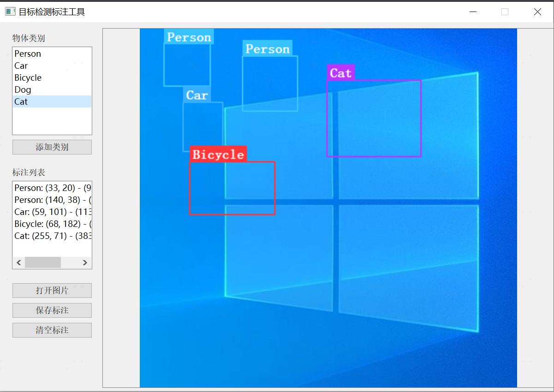Minimize the 目标检测标注工具 window

point(473,12)
